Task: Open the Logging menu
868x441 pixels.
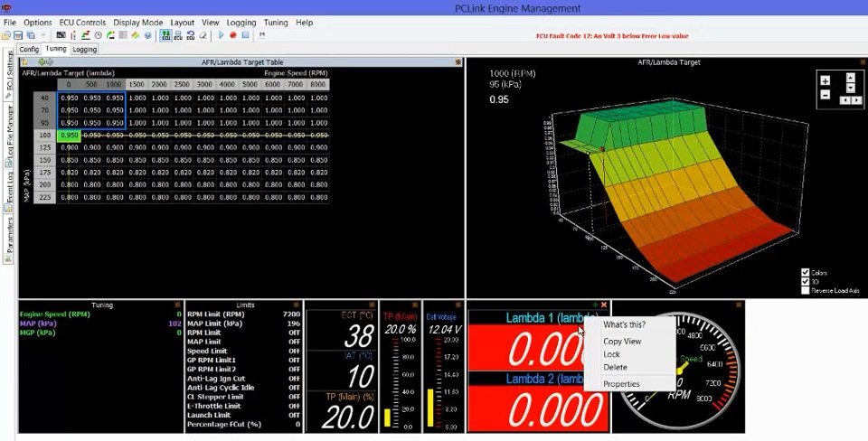Action: pos(241,23)
